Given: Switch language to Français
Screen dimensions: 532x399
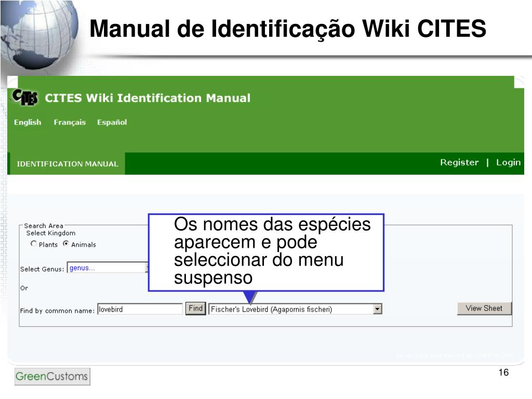Looking at the screenshot, I should (x=70, y=122).
